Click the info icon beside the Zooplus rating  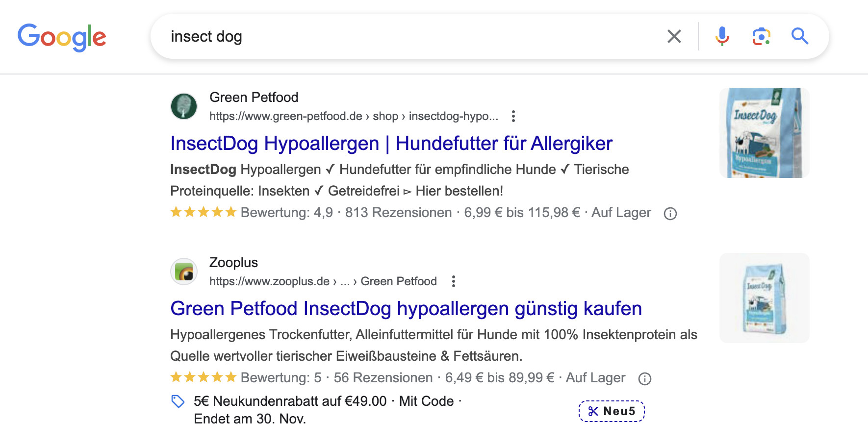pyautogui.click(x=644, y=378)
